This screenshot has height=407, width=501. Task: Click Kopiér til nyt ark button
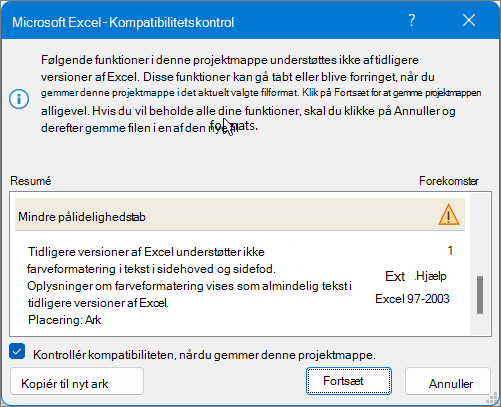77,381
